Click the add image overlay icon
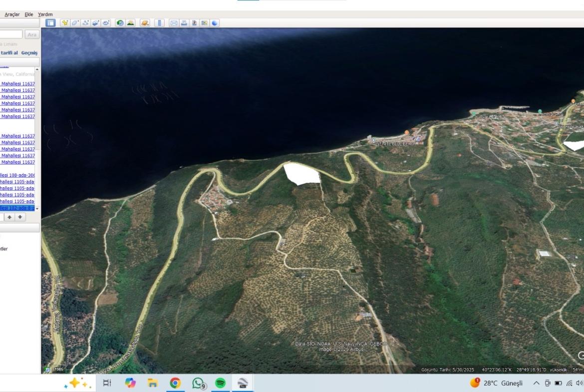Viewport: 584px width, 392px height. tap(96, 23)
